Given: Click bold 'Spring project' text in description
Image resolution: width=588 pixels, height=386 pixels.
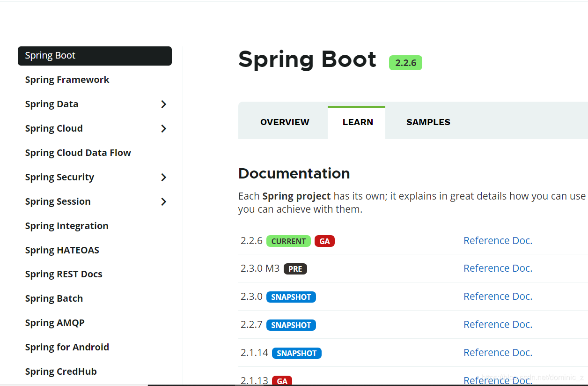Looking at the screenshot, I should (296, 196).
